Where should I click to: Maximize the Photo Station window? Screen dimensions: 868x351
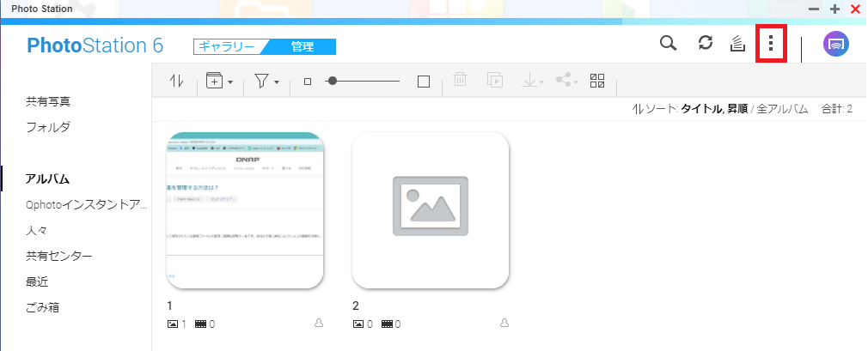coord(834,9)
